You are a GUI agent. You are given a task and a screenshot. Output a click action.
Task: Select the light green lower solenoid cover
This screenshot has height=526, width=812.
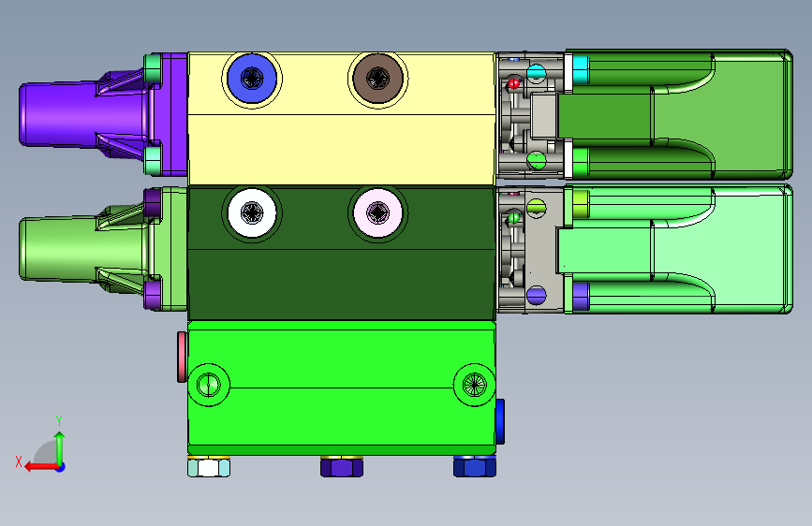(678, 250)
